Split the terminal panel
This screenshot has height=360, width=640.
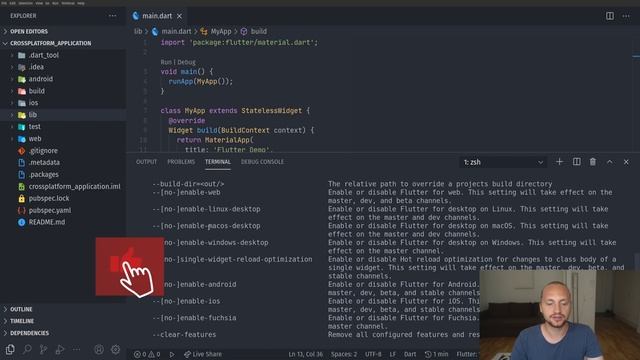576,162
